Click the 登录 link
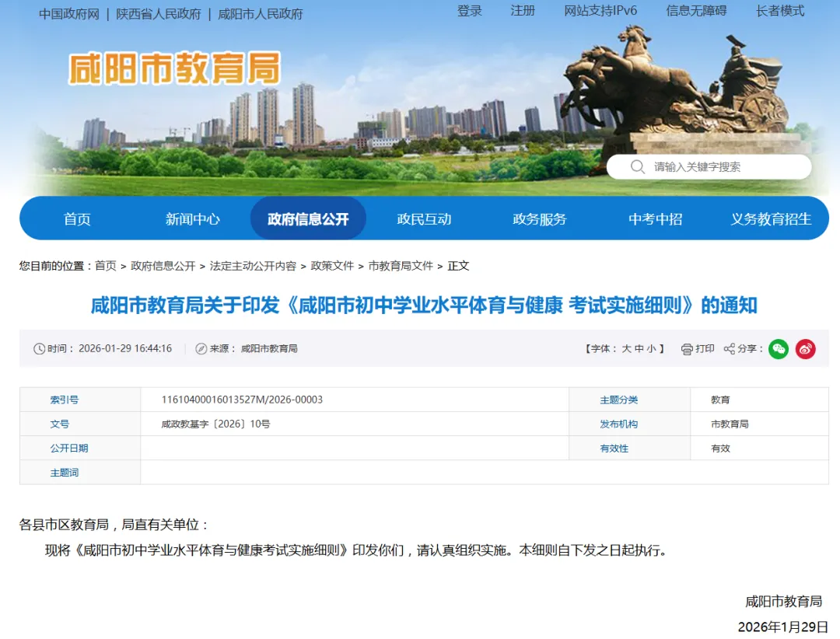This screenshot has height=639, width=840. click(x=471, y=11)
